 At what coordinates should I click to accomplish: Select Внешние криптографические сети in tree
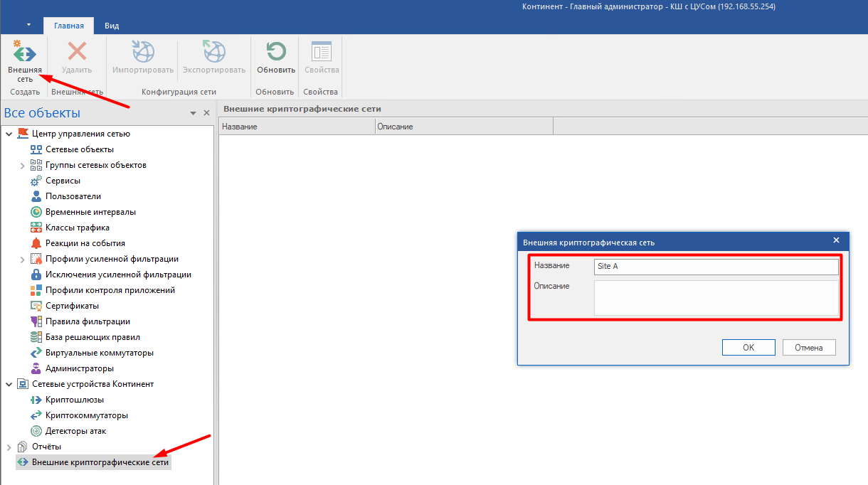tap(93, 462)
